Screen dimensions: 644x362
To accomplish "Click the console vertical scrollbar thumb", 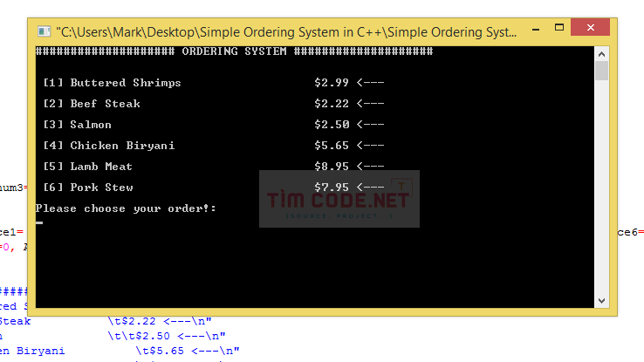I will 602,71.
